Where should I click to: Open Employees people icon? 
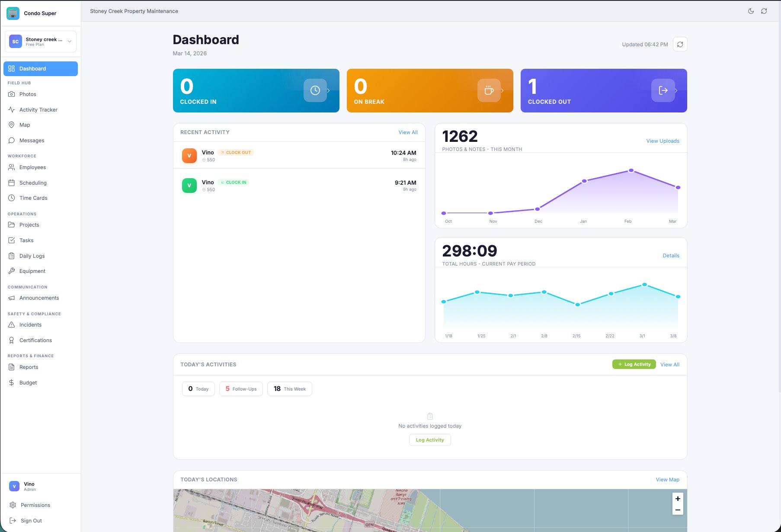[12, 167]
